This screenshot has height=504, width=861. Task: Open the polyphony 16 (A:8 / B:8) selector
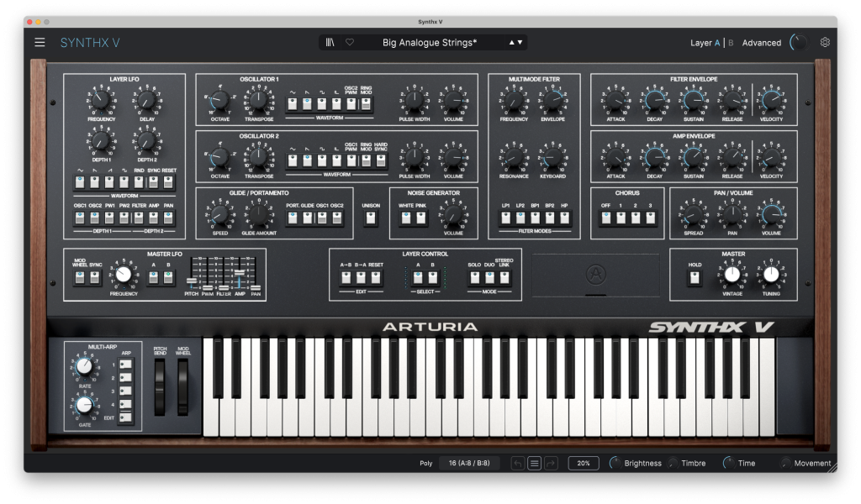[x=469, y=464]
